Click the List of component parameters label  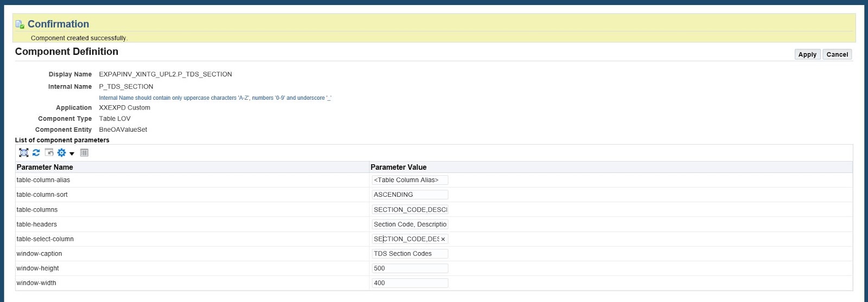[x=62, y=140]
